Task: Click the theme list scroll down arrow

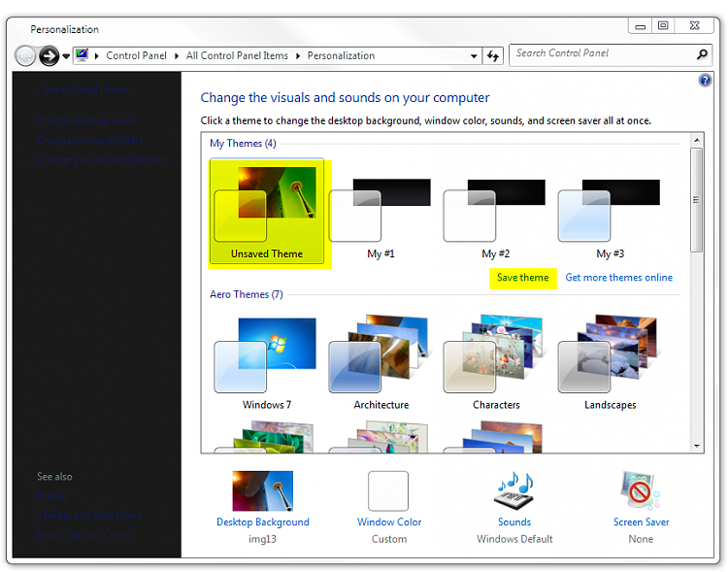Action: [697, 446]
